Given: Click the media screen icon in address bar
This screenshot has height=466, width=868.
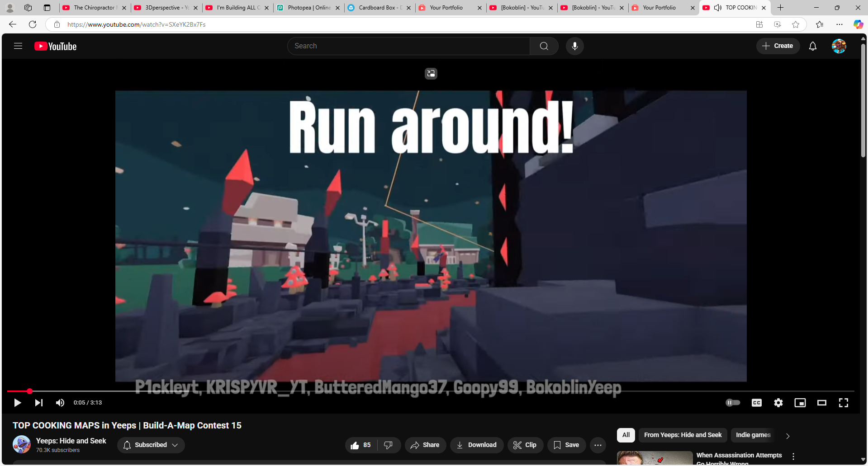Looking at the screenshot, I should [778, 24].
